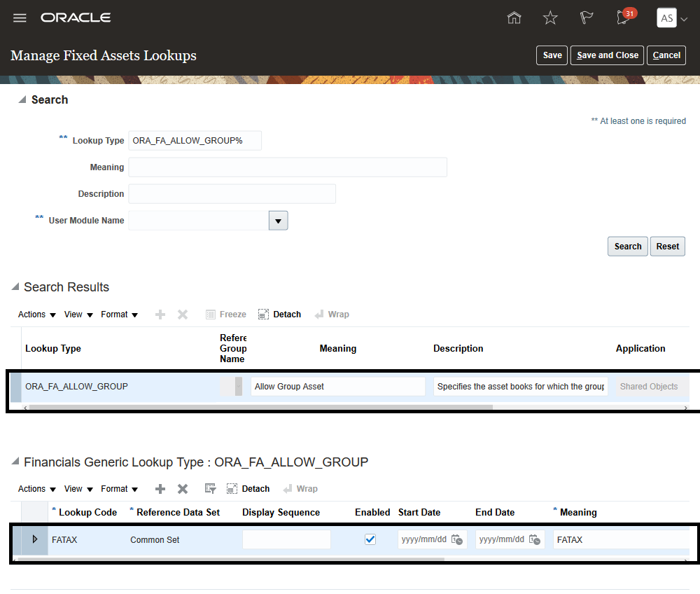The height and width of the screenshot is (594, 700).
Task: Open Actions menu in lookup codes table
Action: click(x=36, y=489)
